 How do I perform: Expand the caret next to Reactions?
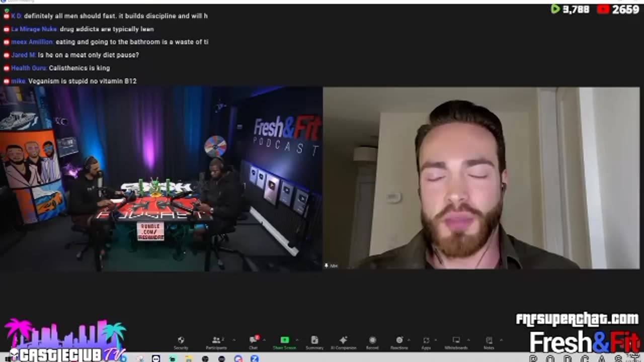click(x=408, y=340)
